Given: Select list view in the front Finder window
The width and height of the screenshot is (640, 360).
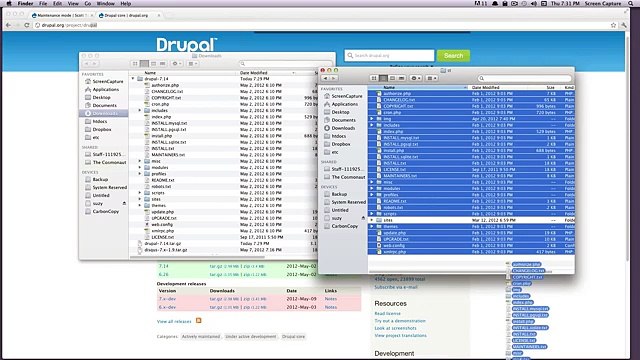Looking at the screenshot, I should [383, 78].
